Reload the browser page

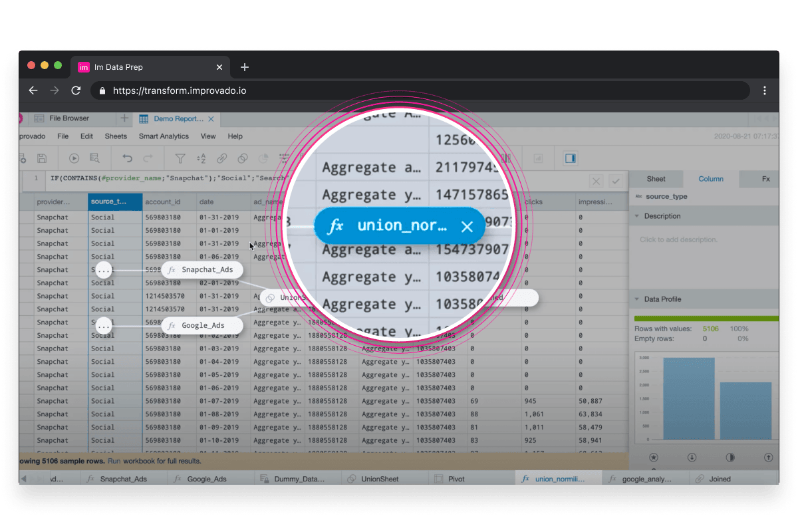pyautogui.click(x=76, y=90)
